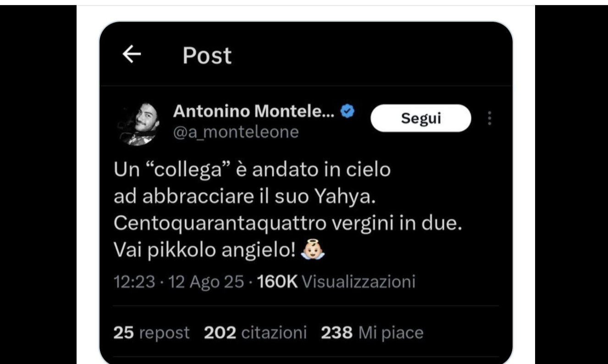Click the back arrow in Post header

point(132,55)
